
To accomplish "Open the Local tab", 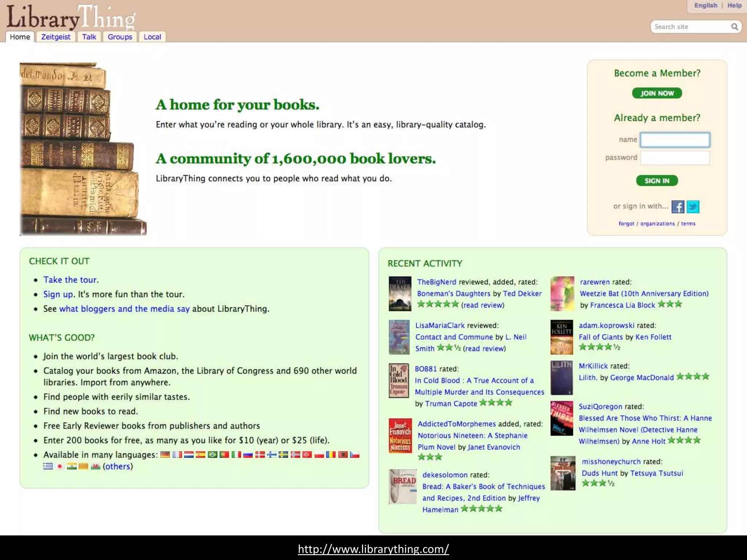I will (152, 37).
